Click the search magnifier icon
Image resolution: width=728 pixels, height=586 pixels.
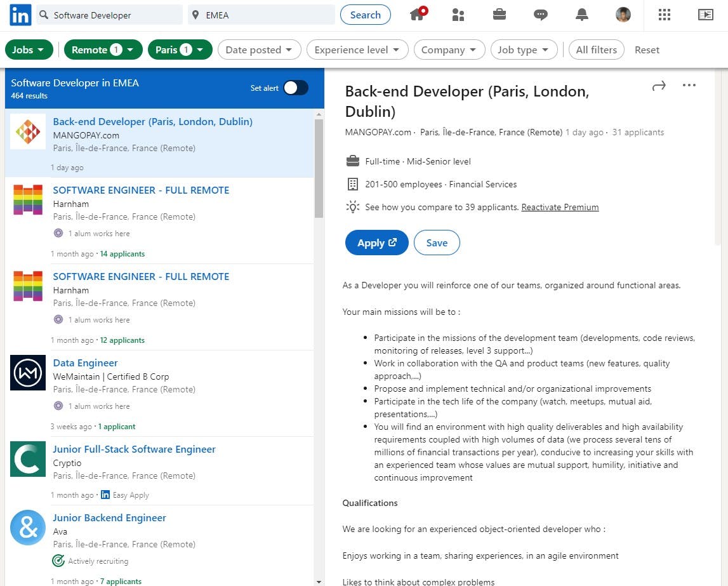pyautogui.click(x=44, y=15)
